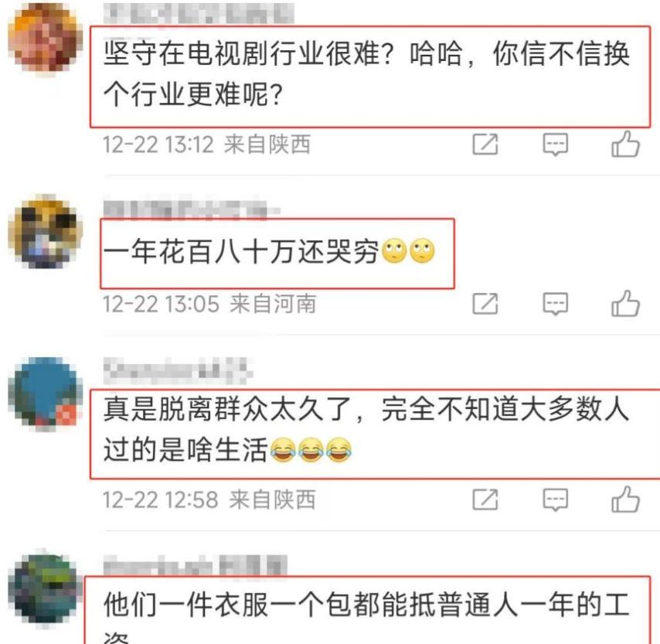The image size is (660, 644).
Task: Select the comment starting 坚守在电视剧行业很难
Action: (x=366, y=73)
